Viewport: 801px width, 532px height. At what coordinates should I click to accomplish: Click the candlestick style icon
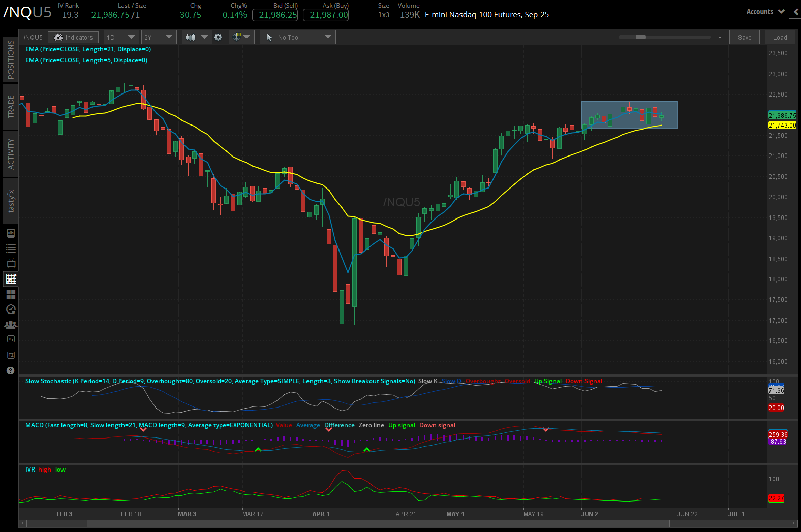point(191,37)
